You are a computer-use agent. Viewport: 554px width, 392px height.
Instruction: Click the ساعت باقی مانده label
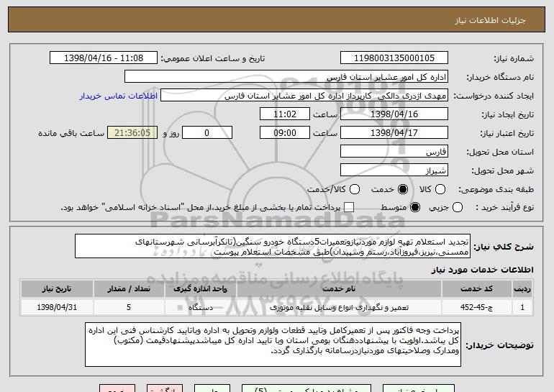71,133
